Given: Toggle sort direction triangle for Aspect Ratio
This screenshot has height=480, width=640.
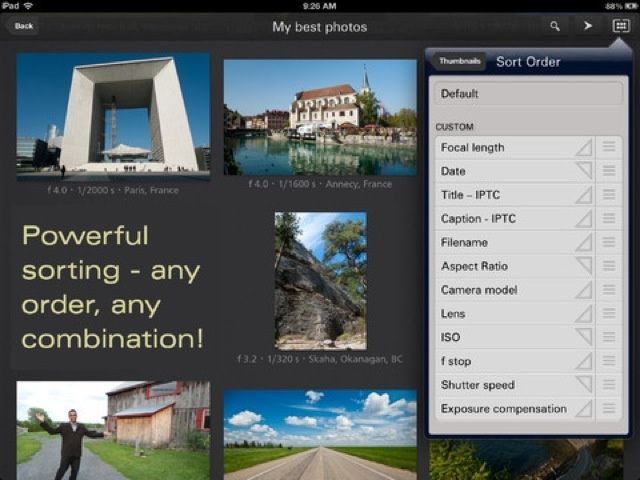Looking at the screenshot, I should tap(584, 266).
